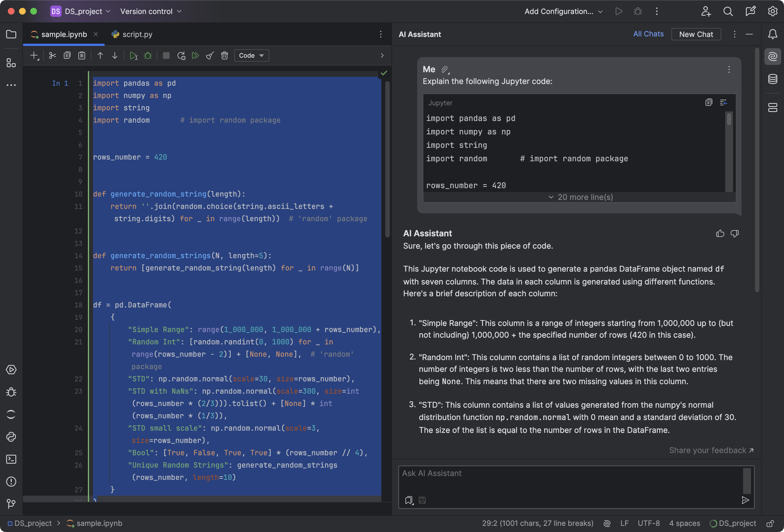Open the Python Console tool window
The height and width of the screenshot is (532, 784).
point(11,437)
